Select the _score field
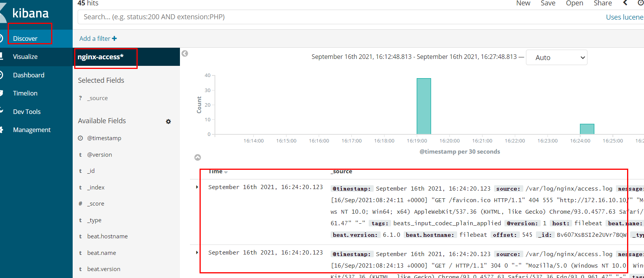Image resolution: width=644 pixels, height=278 pixels. (96, 204)
